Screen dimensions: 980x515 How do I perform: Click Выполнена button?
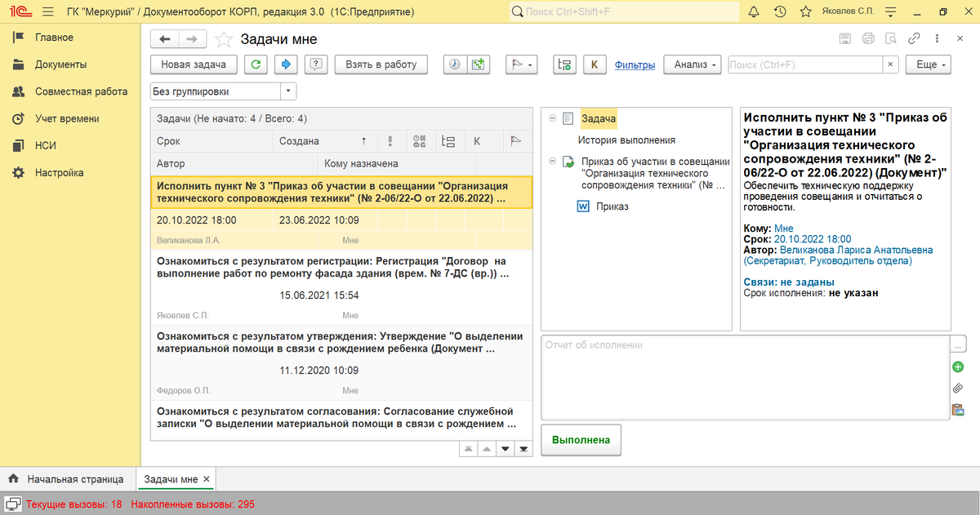[581, 440]
